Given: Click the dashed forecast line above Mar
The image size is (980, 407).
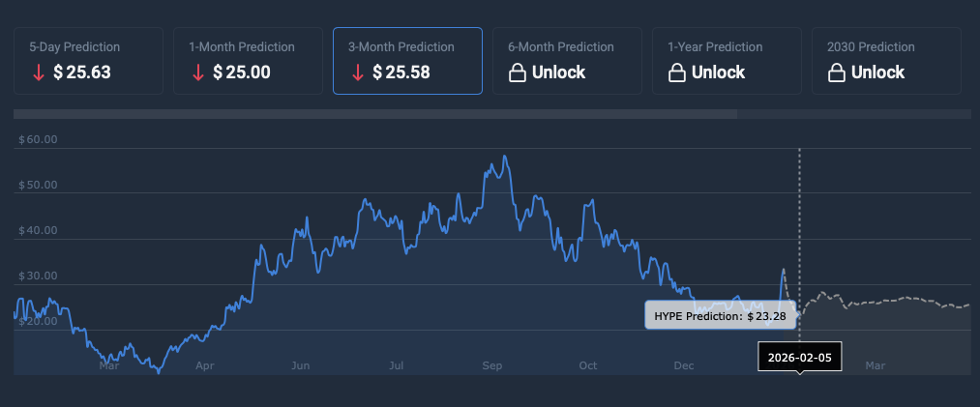Looking at the screenshot, I should point(876,302).
